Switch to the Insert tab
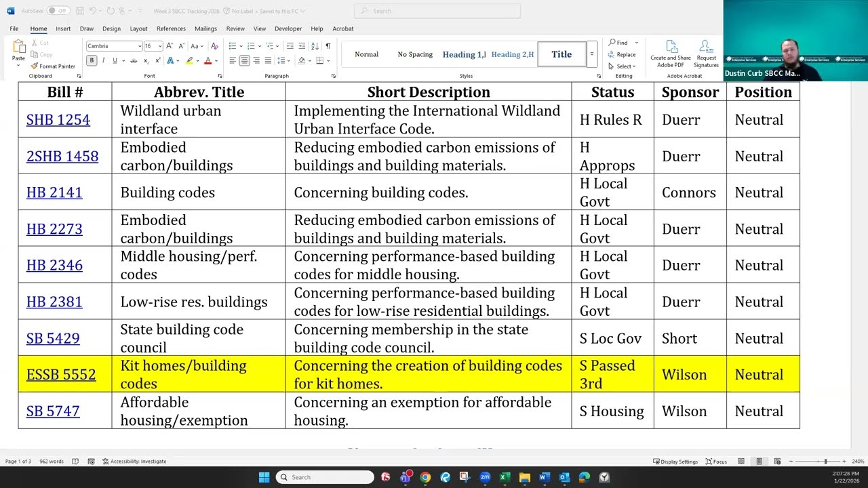 point(63,28)
